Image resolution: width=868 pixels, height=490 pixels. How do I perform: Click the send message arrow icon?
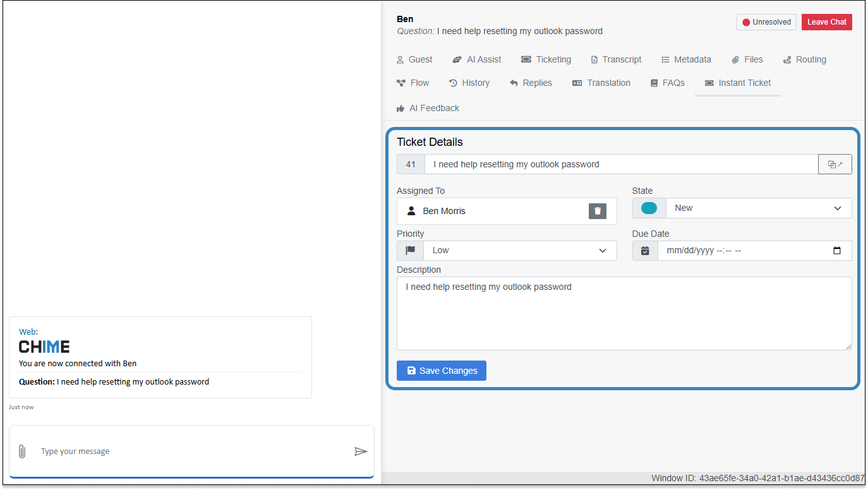click(361, 451)
